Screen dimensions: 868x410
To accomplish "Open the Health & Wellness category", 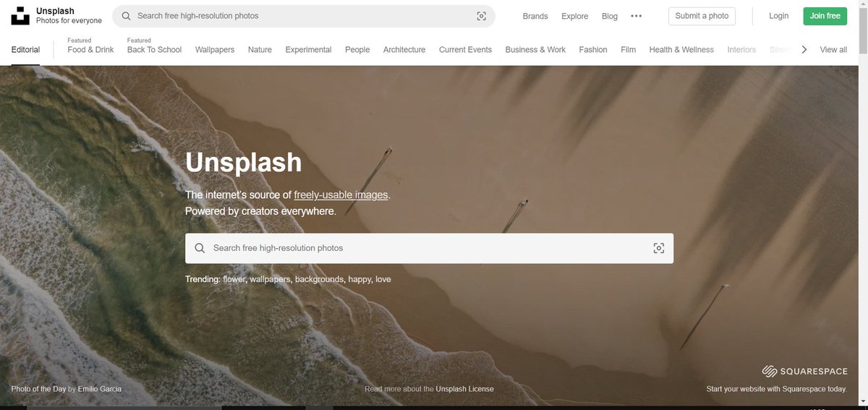I will tap(681, 50).
